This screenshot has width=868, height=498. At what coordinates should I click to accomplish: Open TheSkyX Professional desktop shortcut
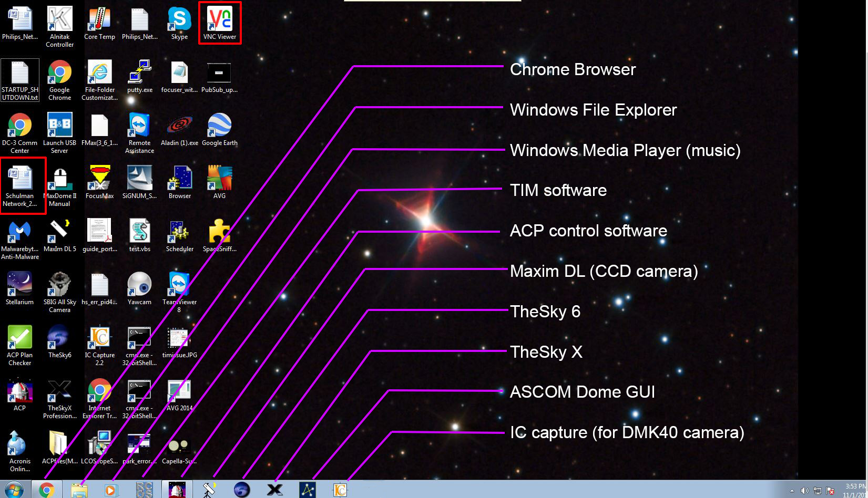tap(59, 398)
